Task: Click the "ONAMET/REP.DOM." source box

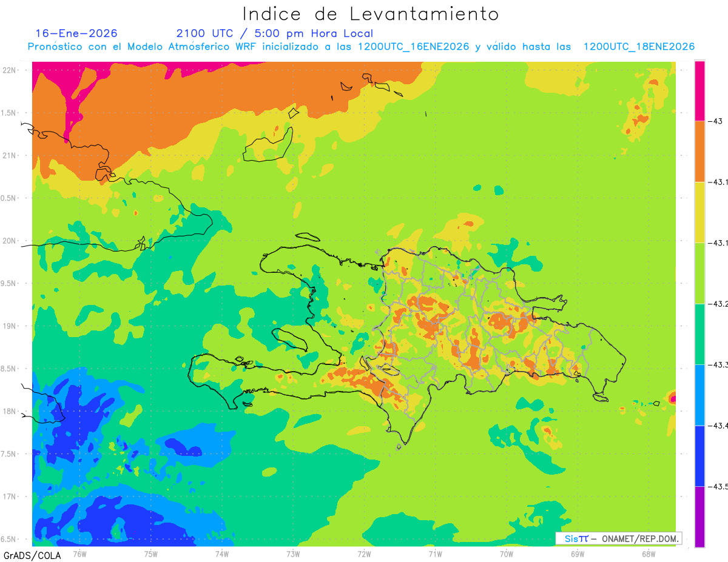Action: coord(618,538)
